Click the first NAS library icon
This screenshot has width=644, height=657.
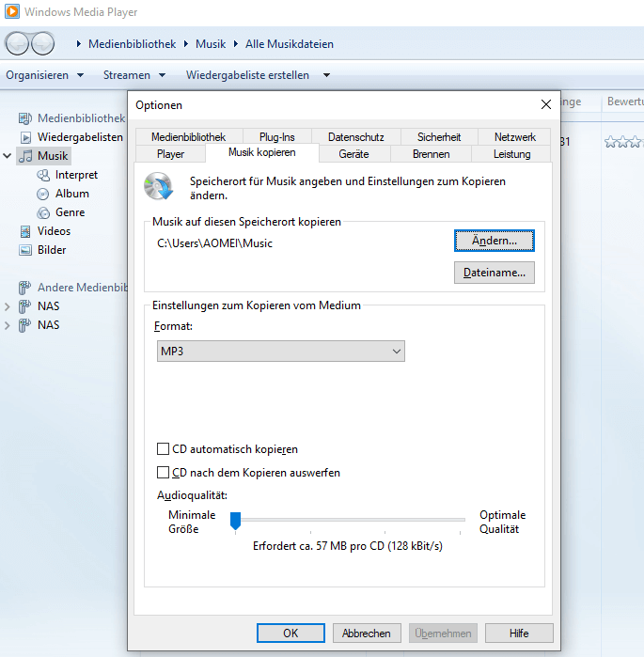[x=24, y=306]
